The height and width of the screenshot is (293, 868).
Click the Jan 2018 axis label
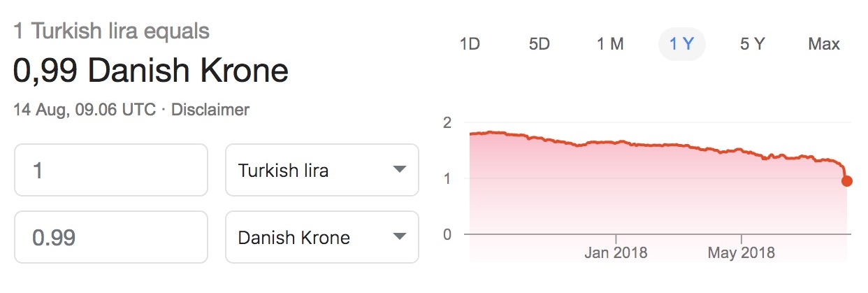tap(616, 253)
